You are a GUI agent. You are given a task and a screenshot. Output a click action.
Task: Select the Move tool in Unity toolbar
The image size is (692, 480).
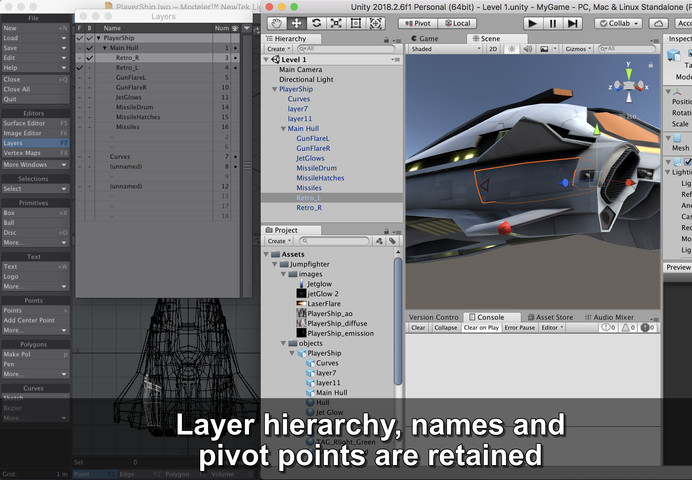[297, 23]
